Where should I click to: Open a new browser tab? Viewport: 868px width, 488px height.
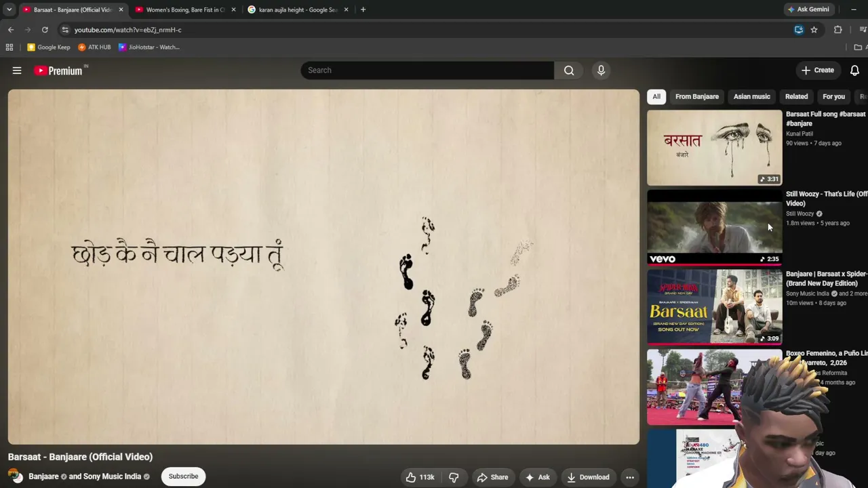click(363, 9)
